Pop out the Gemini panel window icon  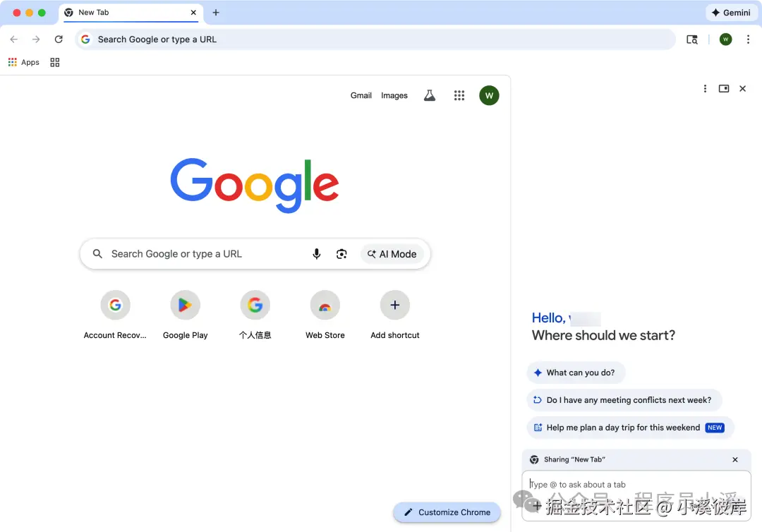(x=724, y=88)
